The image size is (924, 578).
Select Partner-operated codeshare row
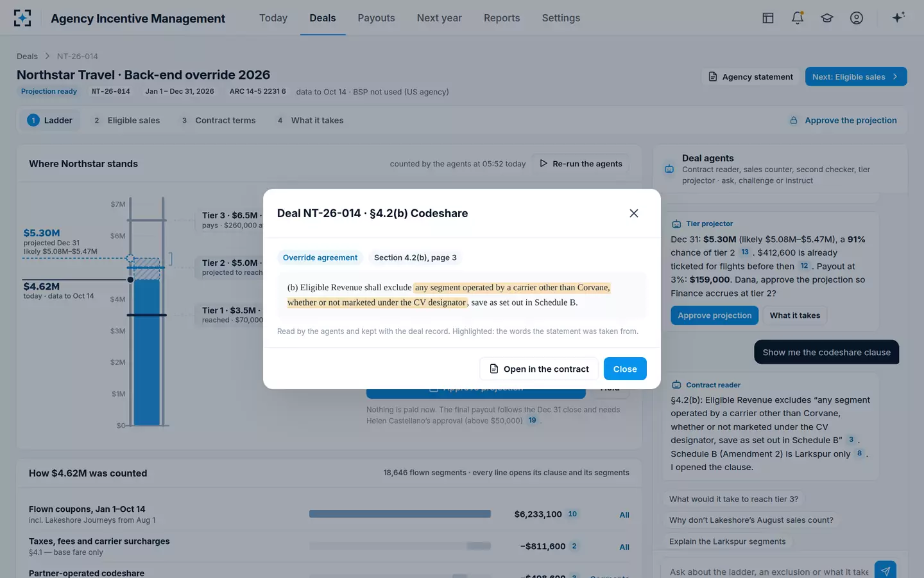coord(329,573)
